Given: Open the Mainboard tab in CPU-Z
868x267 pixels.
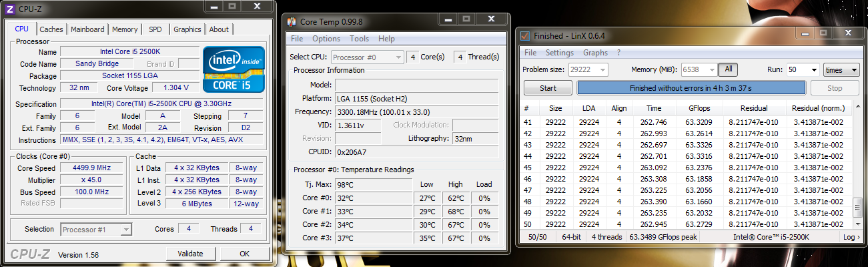Looking at the screenshot, I should click(87, 29).
